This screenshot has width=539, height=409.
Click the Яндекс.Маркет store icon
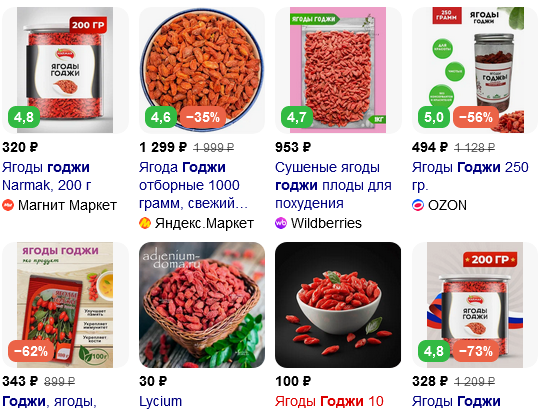tap(145, 223)
